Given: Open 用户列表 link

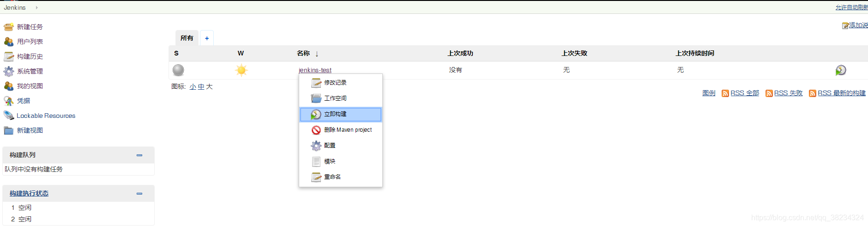Looking at the screenshot, I should pyautogui.click(x=30, y=42).
